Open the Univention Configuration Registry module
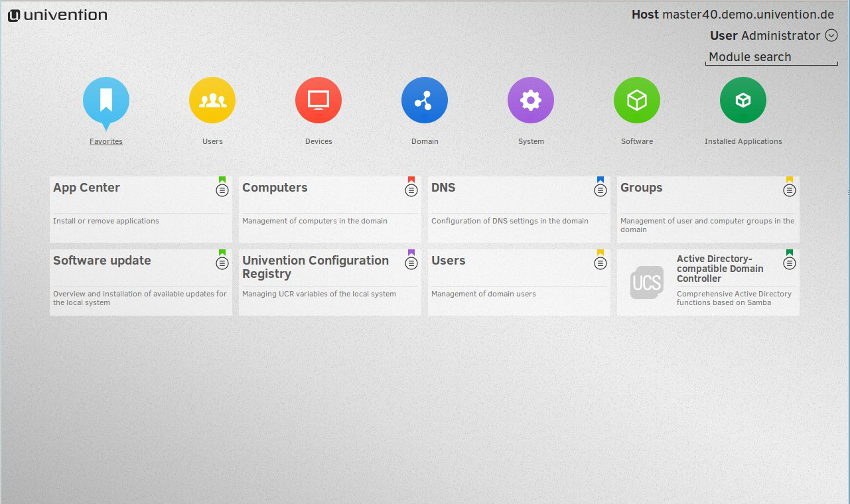The width and height of the screenshot is (850, 504). tap(330, 282)
